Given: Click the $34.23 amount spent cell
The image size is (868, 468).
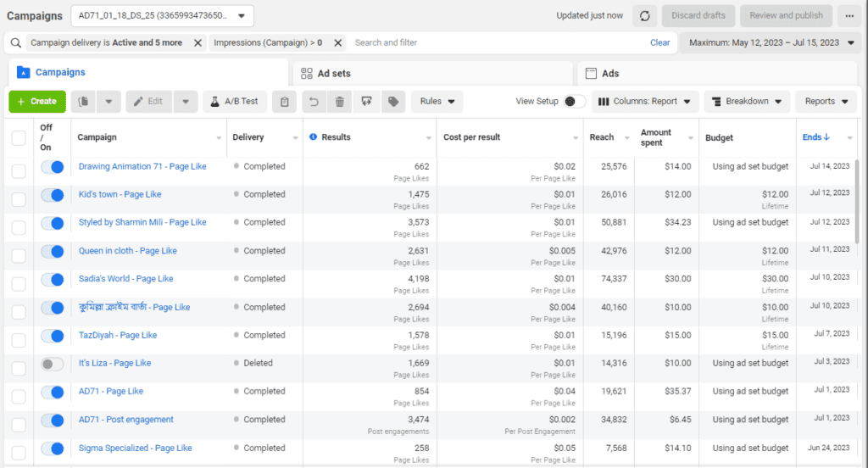Looking at the screenshot, I should tap(677, 222).
